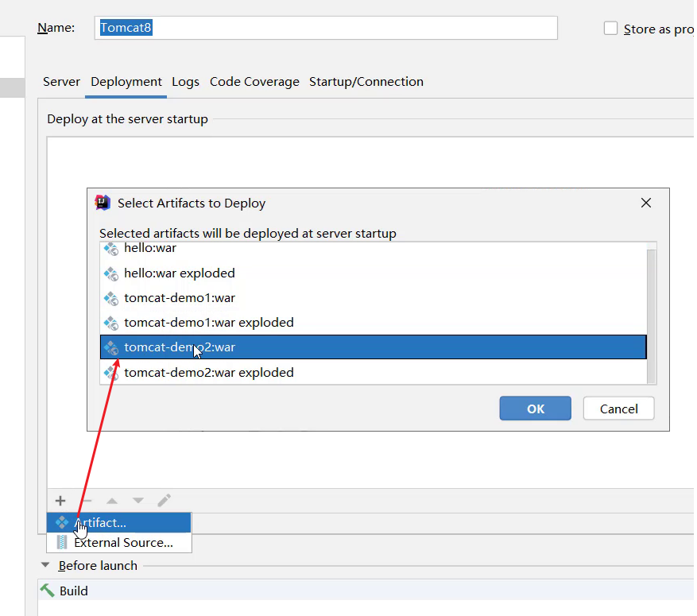Image resolution: width=697 pixels, height=616 pixels.
Task: Click the Build hammer icon
Action: point(48,591)
